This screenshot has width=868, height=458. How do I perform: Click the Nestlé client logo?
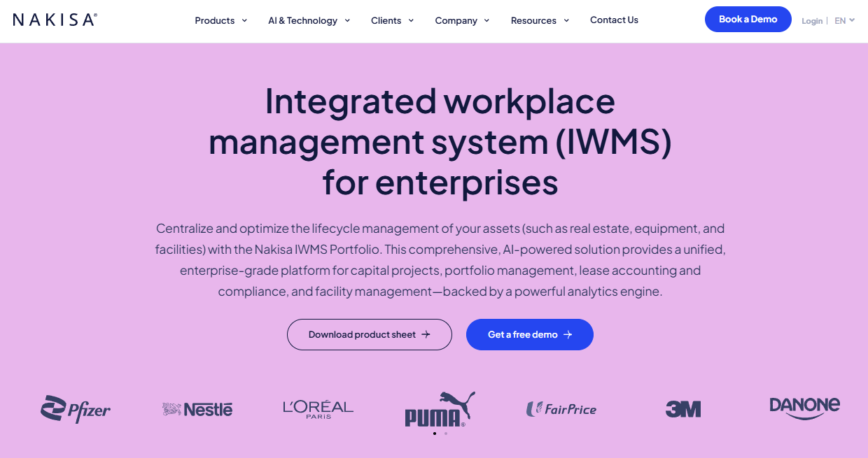[x=197, y=409]
